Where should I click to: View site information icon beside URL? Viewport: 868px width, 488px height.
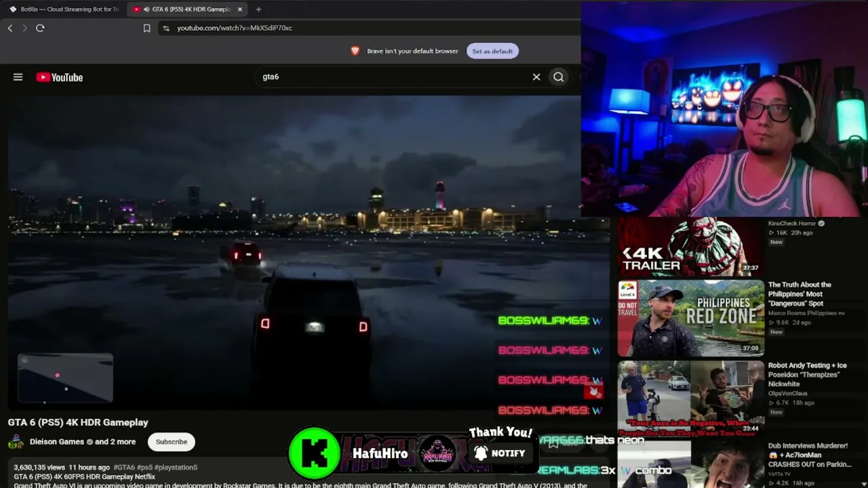point(166,28)
